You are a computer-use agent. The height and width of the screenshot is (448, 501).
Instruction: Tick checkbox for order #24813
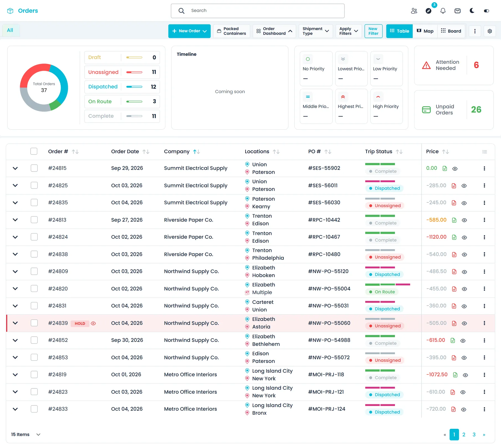(x=34, y=220)
